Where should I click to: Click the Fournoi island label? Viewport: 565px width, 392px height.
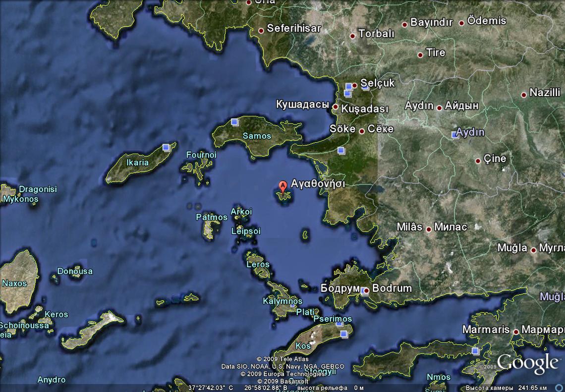point(201,155)
